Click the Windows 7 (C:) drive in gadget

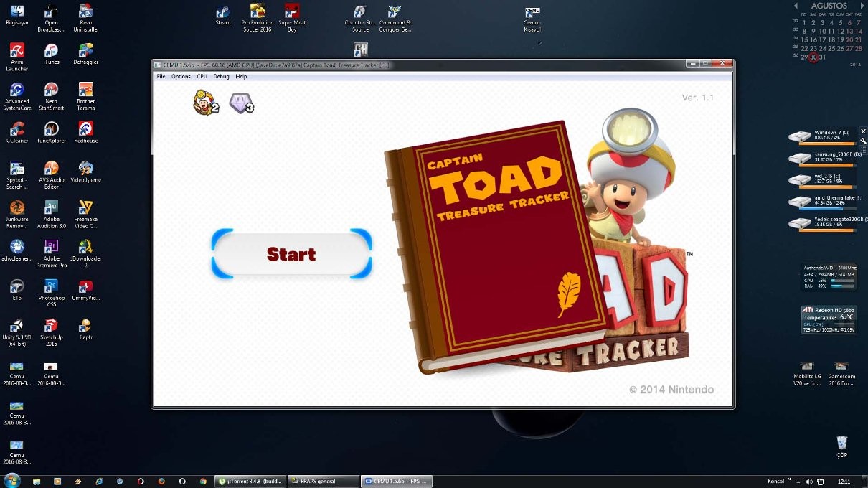coord(821,136)
